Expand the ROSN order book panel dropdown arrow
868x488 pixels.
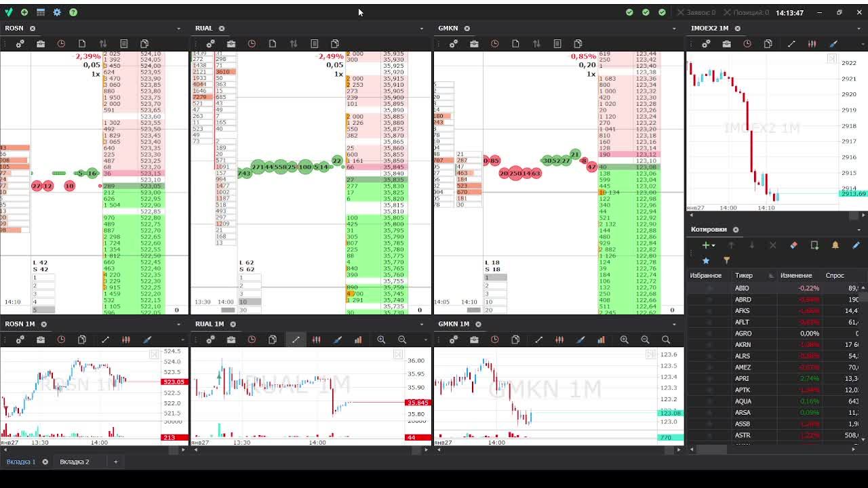(178, 28)
